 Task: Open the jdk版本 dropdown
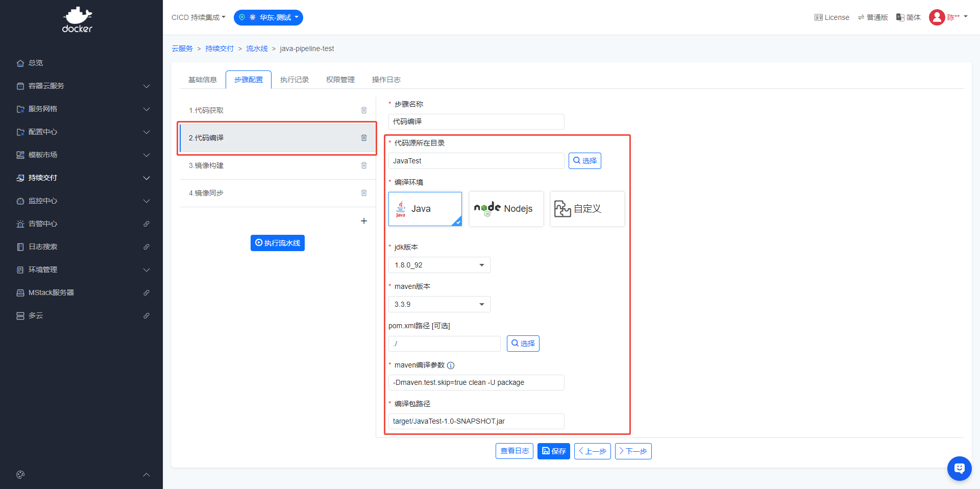tap(439, 265)
